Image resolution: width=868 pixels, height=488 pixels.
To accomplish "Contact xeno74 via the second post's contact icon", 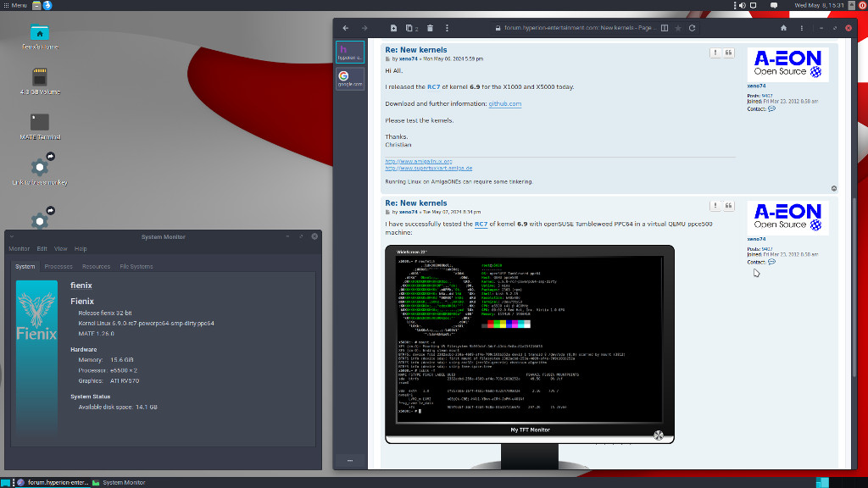I will [771, 263].
